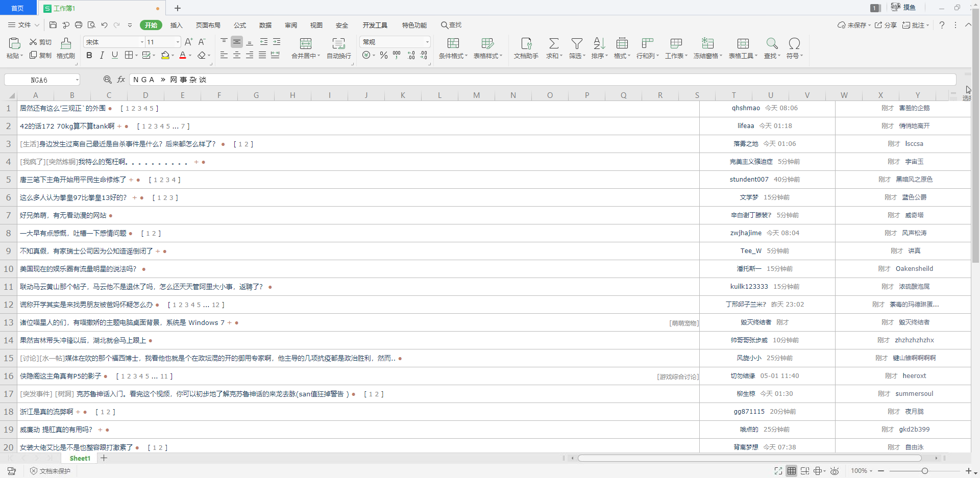
Task: Click the percent style icon
Action: pyautogui.click(x=384, y=55)
